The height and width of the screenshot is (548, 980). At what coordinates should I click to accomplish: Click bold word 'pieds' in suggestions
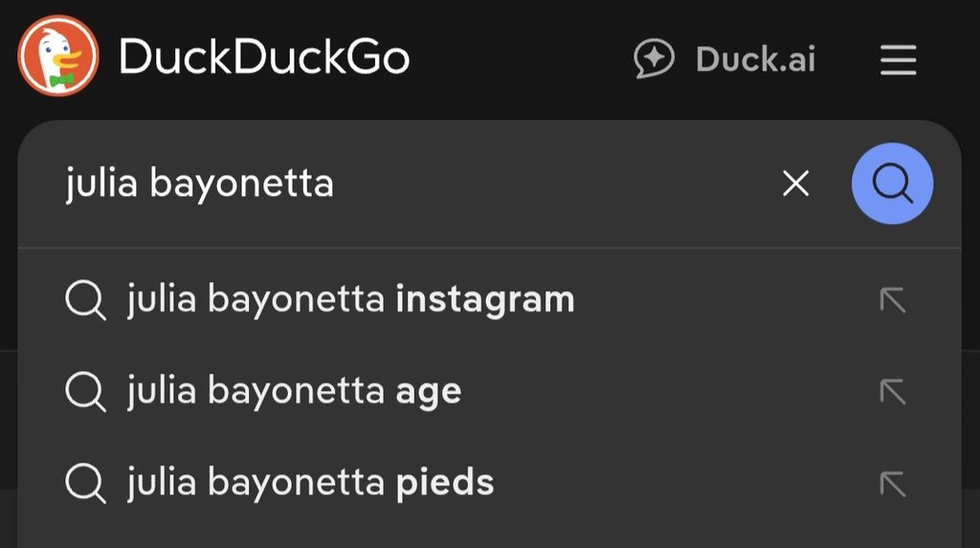tap(445, 483)
